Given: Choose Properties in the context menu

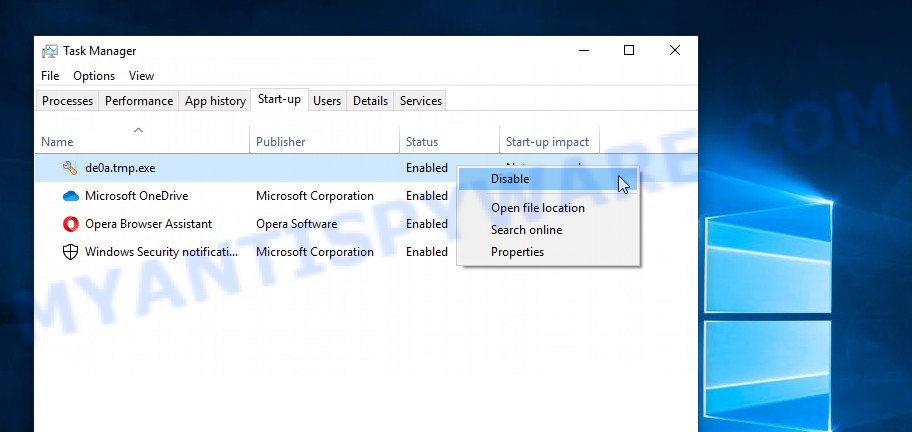Looking at the screenshot, I should point(548,252).
